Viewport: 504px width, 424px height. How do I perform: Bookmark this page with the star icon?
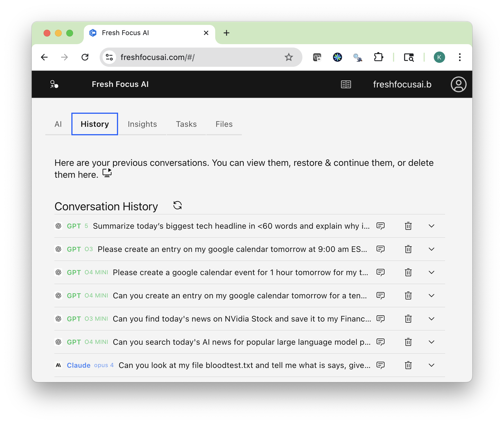(289, 57)
